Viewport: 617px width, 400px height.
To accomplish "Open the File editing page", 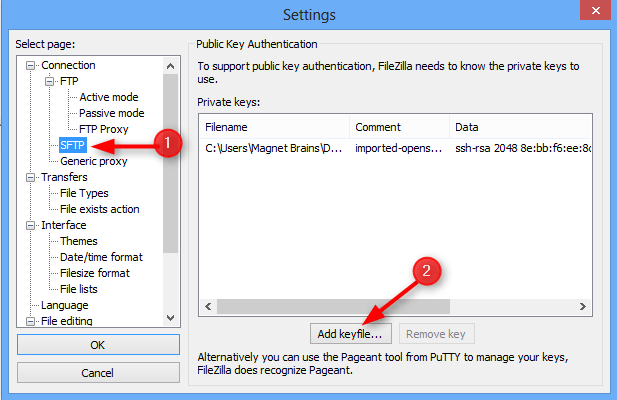I will tap(67, 321).
